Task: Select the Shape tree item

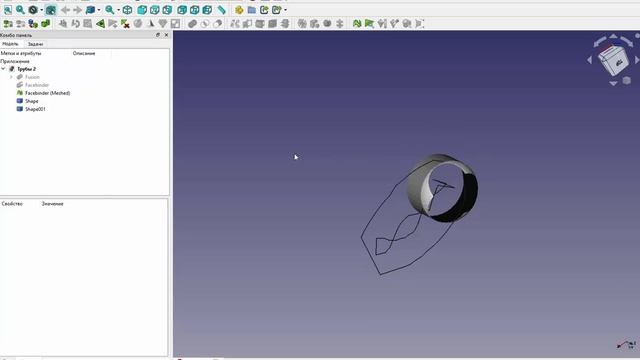Action: 31,101
